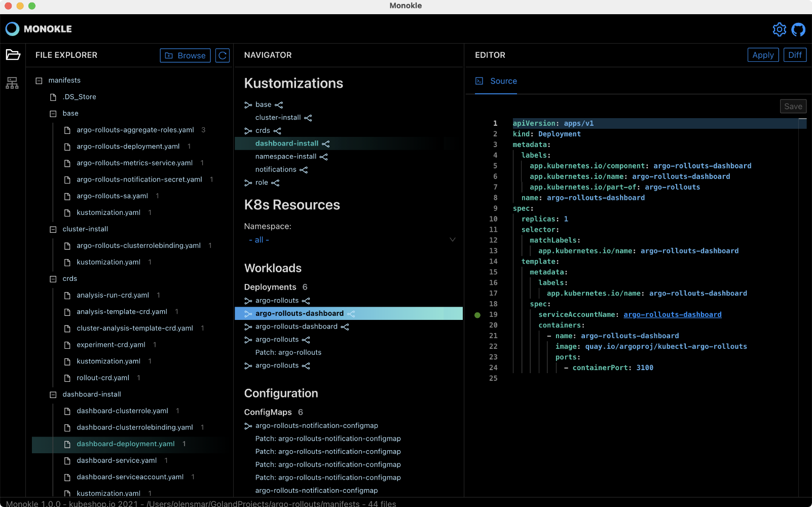
Task: Click the reload folder icon button
Action: click(x=223, y=55)
